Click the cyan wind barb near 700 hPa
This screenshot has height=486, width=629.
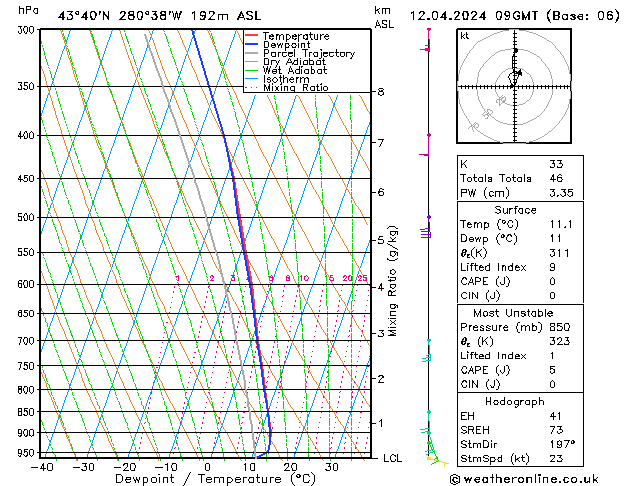(427, 351)
